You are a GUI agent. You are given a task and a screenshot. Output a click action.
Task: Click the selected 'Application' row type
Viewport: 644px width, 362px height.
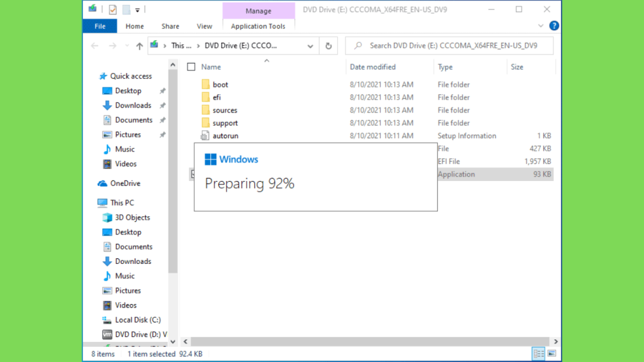[x=456, y=174]
